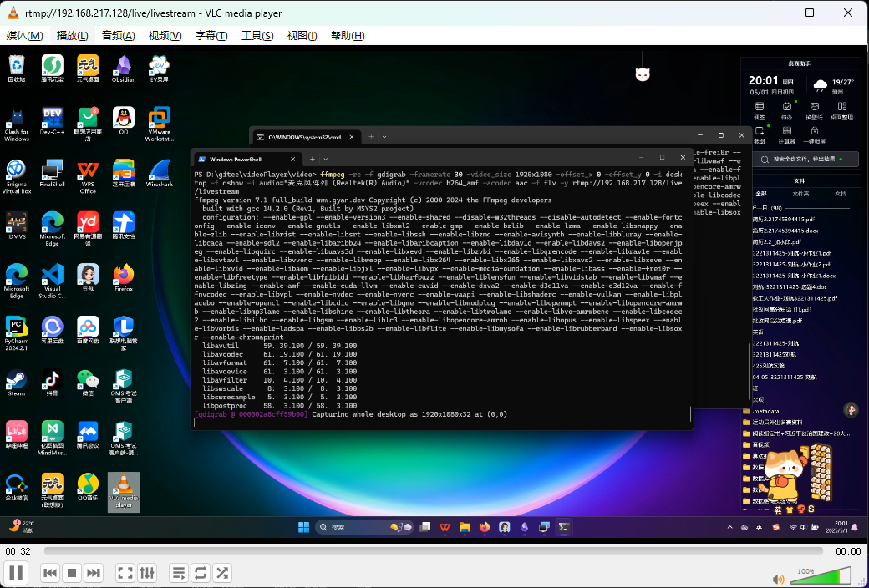
Task: Click the Visual Studio Code icon
Action: click(x=52, y=281)
